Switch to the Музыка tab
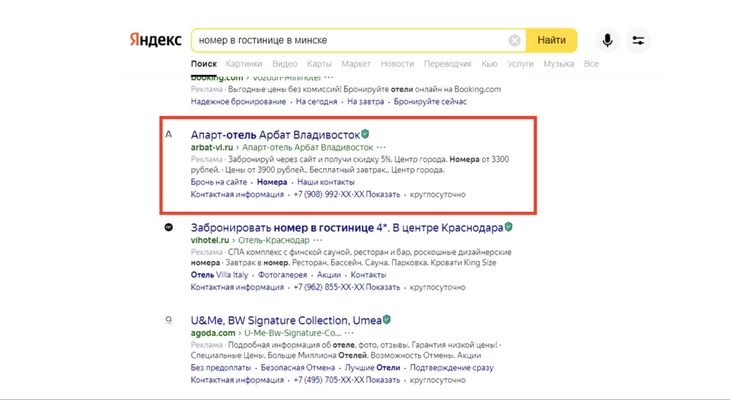 pos(559,64)
